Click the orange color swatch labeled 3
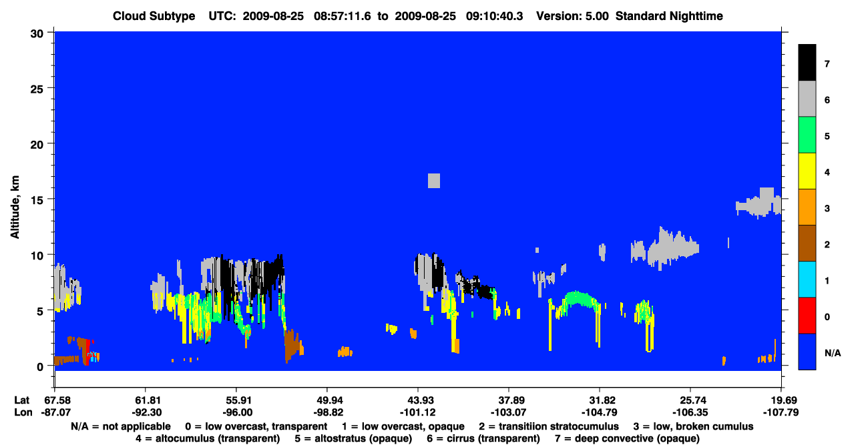This screenshot has width=868, height=445. click(807, 207)
